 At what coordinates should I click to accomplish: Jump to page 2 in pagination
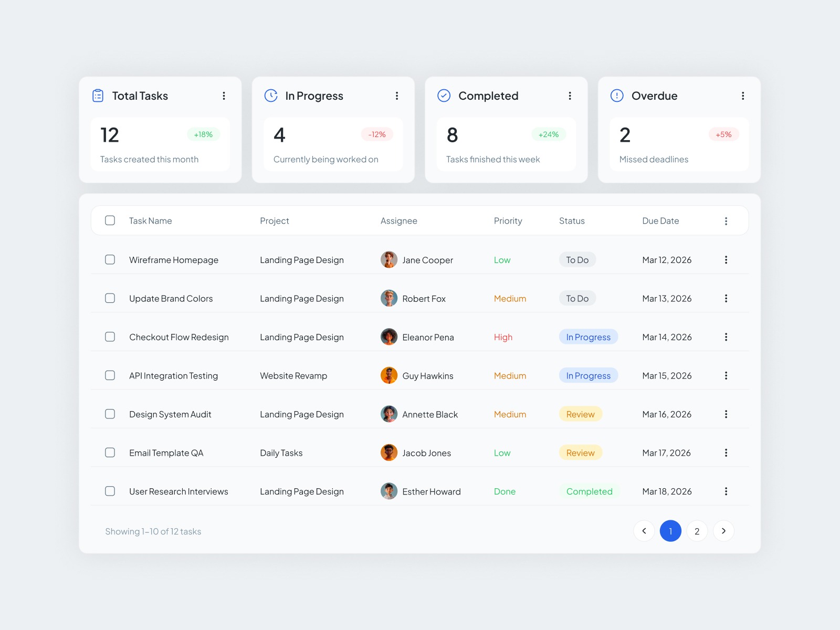coord(697,531)
